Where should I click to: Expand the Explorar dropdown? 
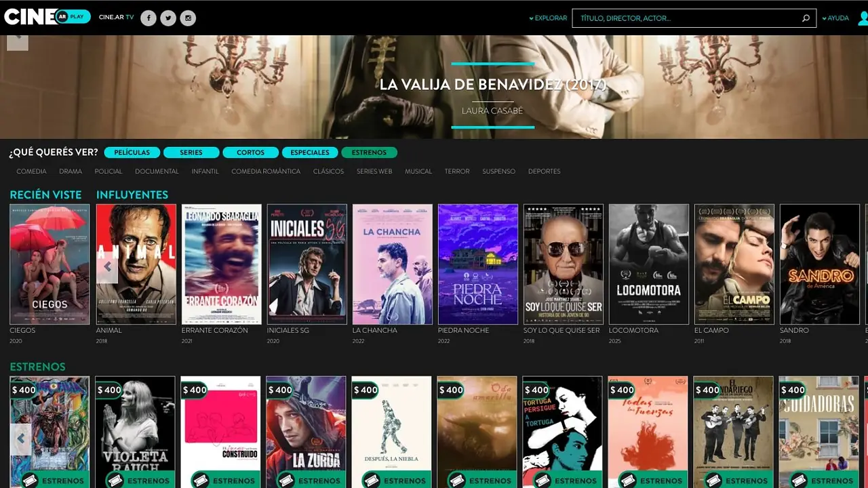tap(548, 18)
